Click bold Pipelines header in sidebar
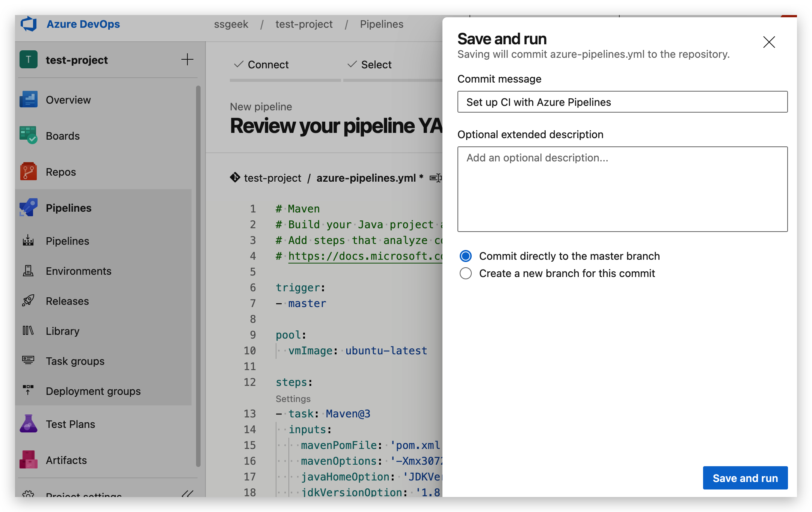812x512 pixels. click(x=69, y=208)
